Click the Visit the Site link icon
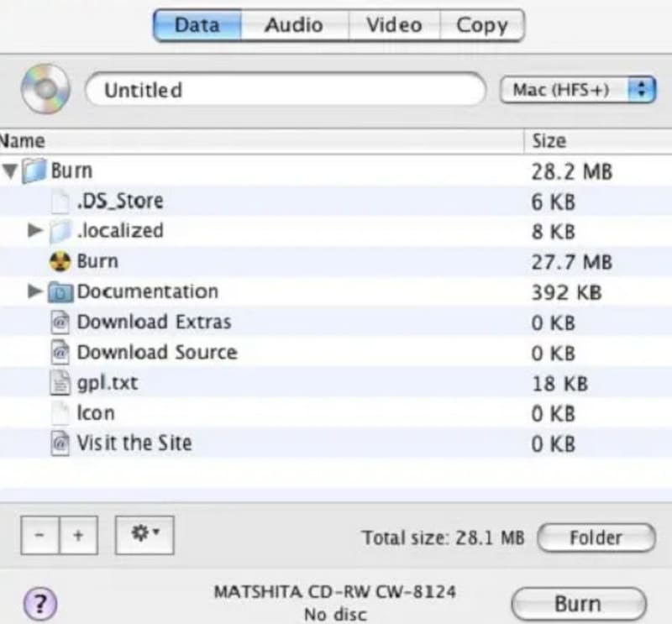 coord(60,443)
